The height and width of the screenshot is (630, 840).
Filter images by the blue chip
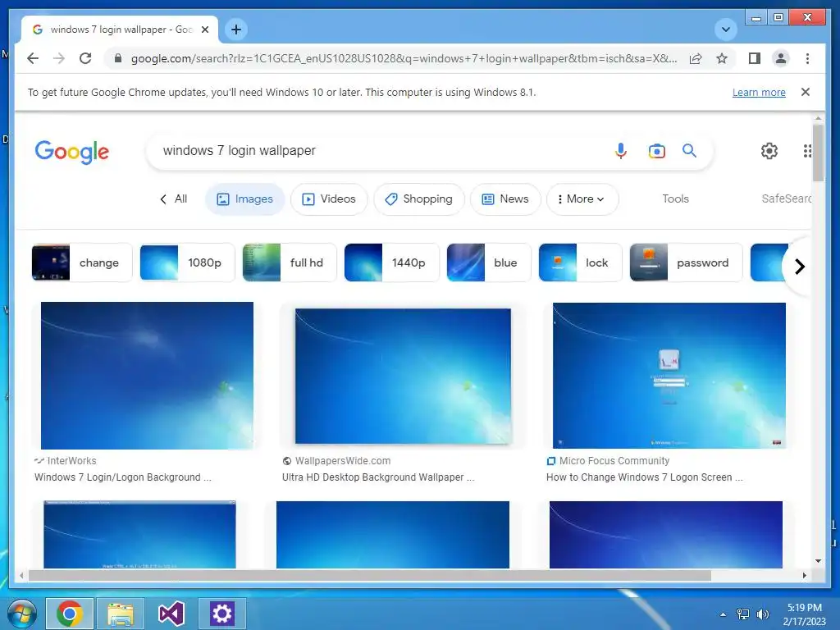[489, 262]
